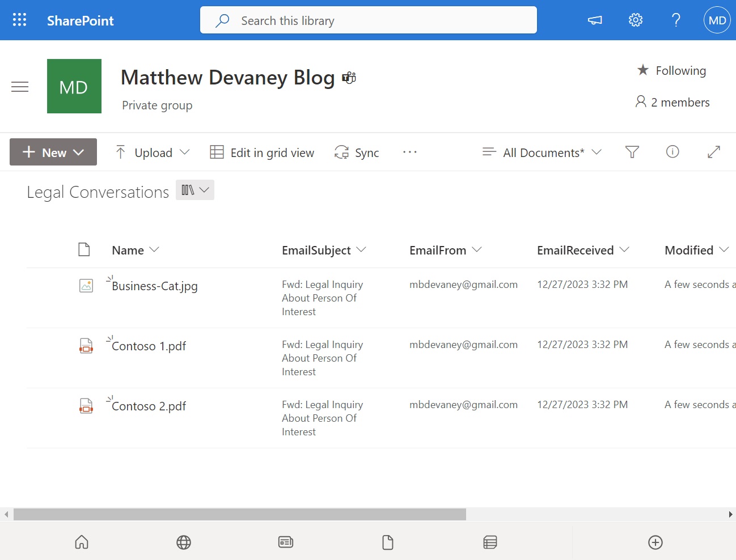This screenshot has height=560, width=736.
Task: Click the Search this library field
Action: [x=369, y=20]
